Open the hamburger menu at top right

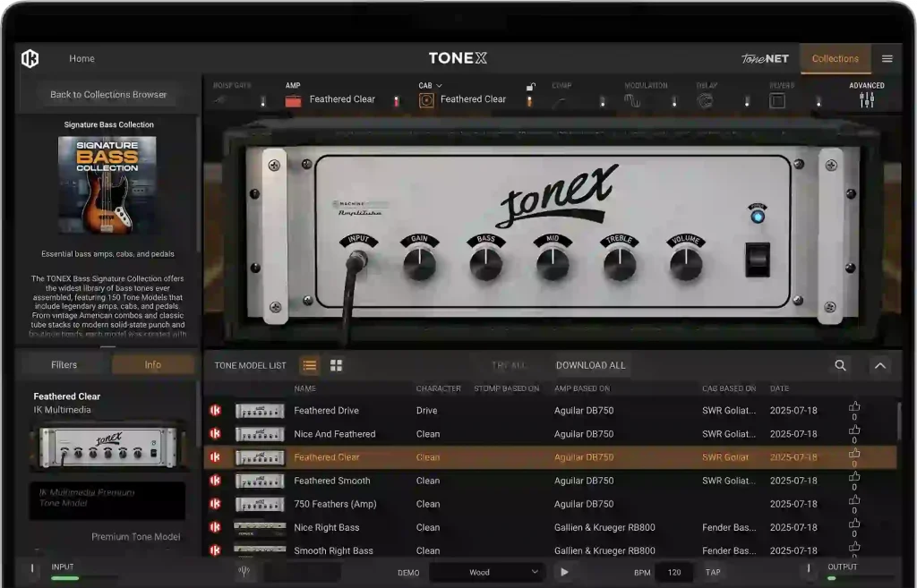887,59
